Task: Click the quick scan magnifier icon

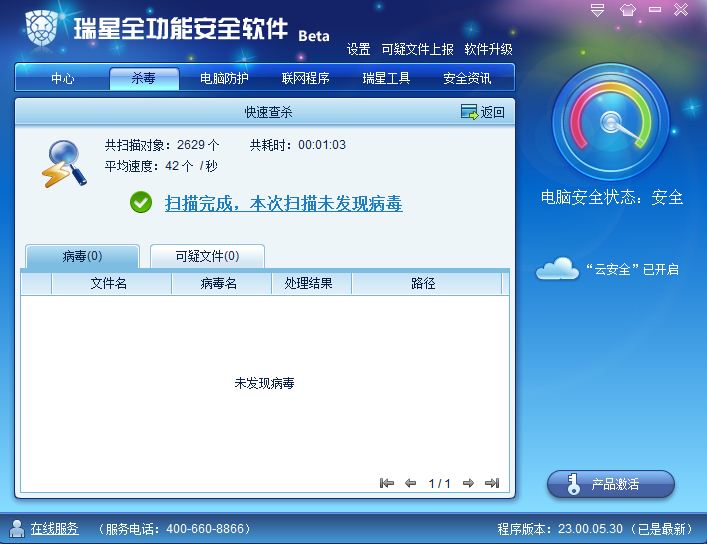Action: pyautogui.click(x=64, y=163)
